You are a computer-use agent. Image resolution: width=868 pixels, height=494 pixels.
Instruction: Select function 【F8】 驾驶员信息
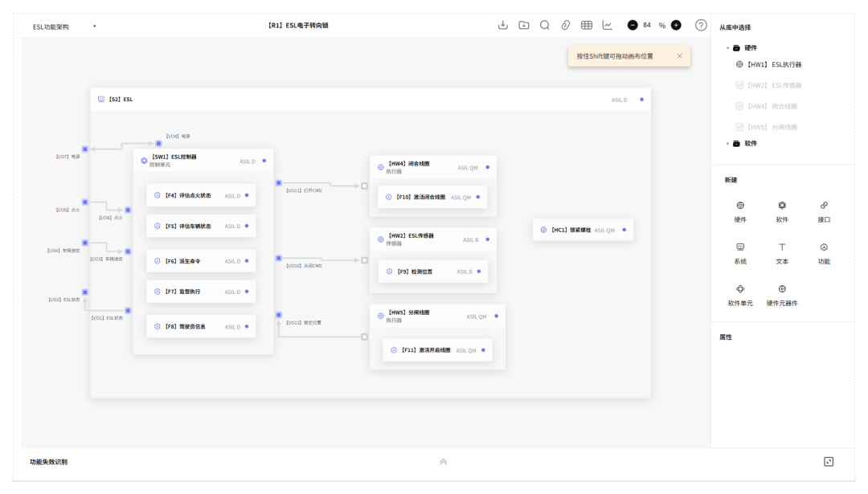click(x=201, y=326)
